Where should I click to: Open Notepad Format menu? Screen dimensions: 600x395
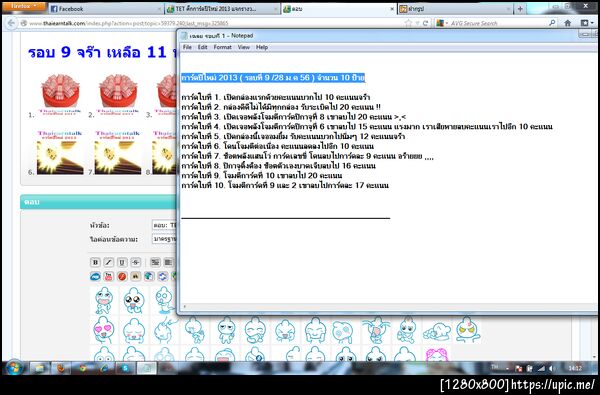(x=222, y=47)
